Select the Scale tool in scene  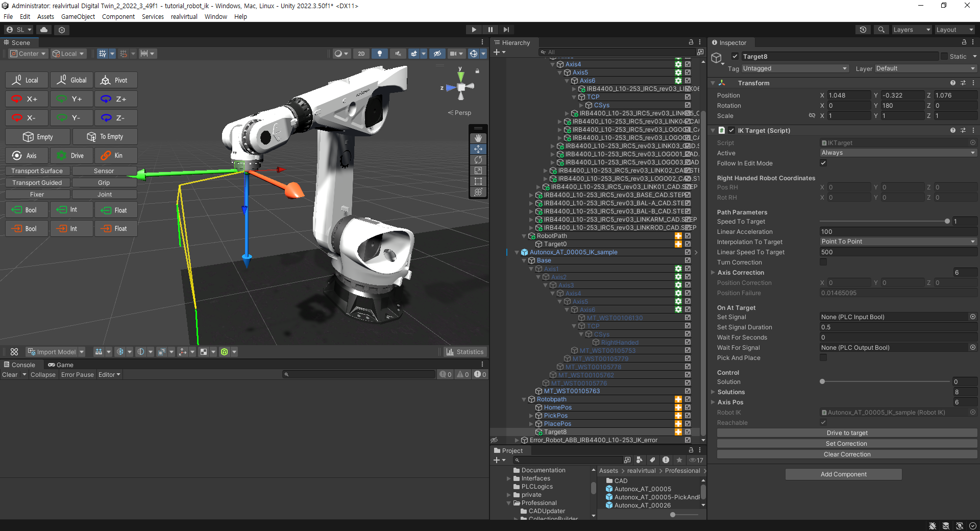pyautogui.click(x=478, y=171)
